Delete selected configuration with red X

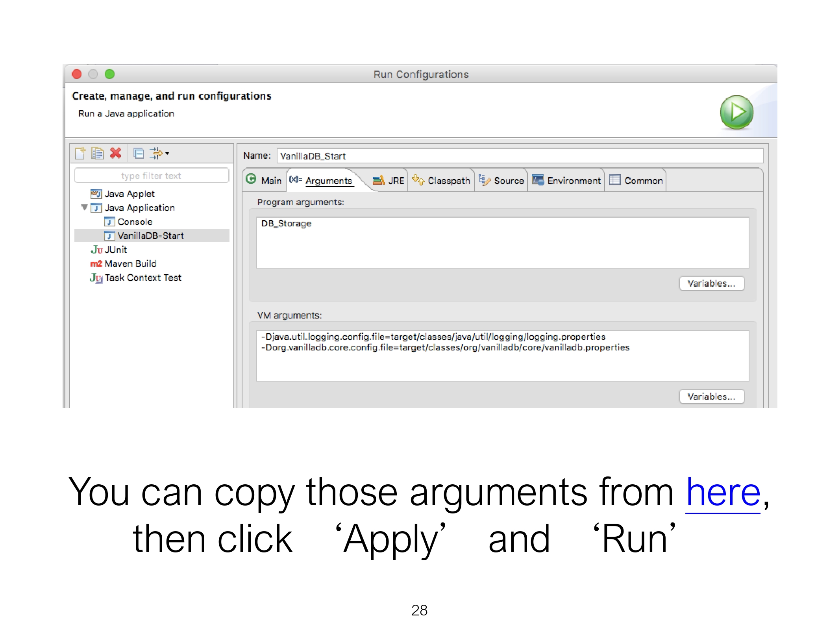(116, 153)
